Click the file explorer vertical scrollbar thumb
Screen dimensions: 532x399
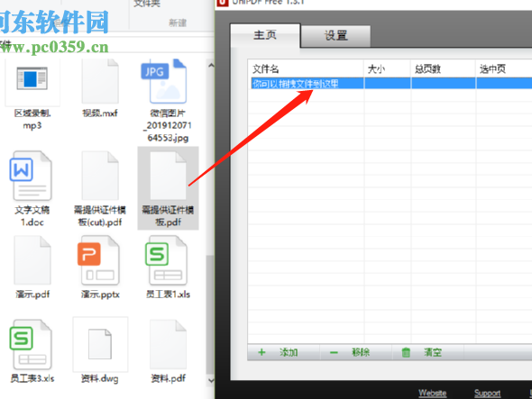point(210,315)
